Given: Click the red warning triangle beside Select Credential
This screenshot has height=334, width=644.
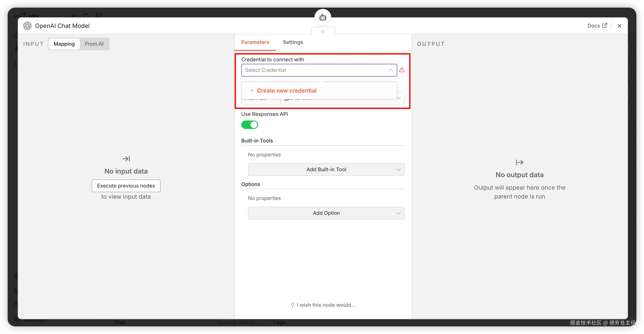Looking at the screenshot, I should pyautogui.click(x=402, y=70).
